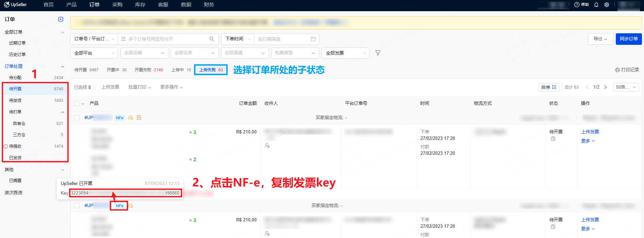Viewport: 644px width, 238px height.
Task: Click the funnel filter icon
Action: [378, 53]
